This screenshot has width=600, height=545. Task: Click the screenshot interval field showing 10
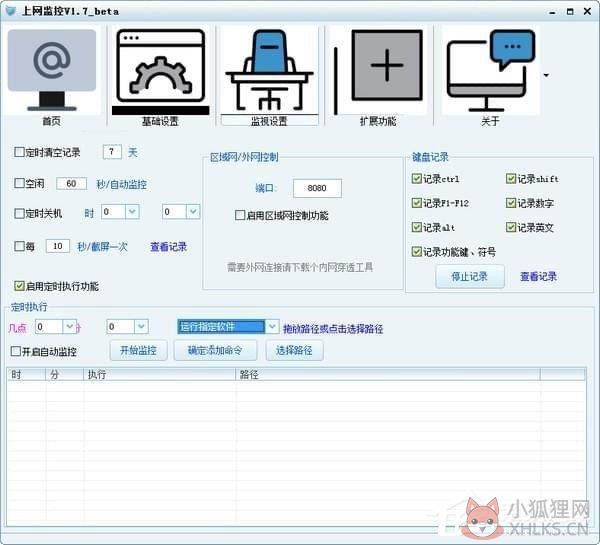click(x=58, y=246)
